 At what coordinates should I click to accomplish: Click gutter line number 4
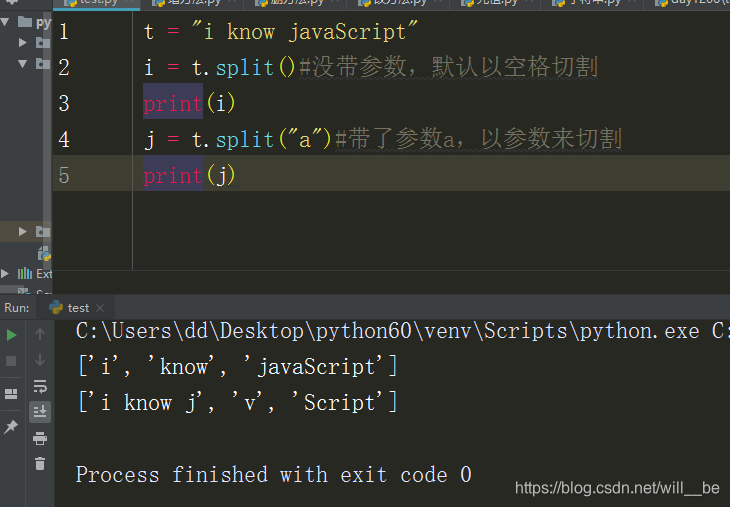64,139
